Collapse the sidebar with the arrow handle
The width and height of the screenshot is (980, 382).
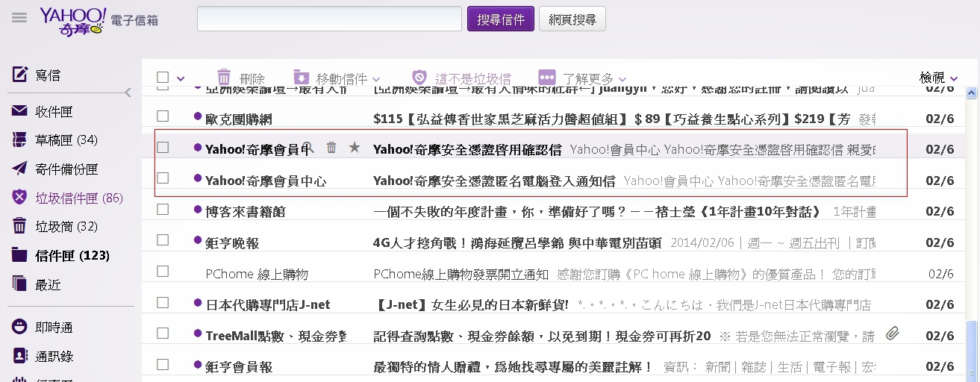click(x=128, y=93)
